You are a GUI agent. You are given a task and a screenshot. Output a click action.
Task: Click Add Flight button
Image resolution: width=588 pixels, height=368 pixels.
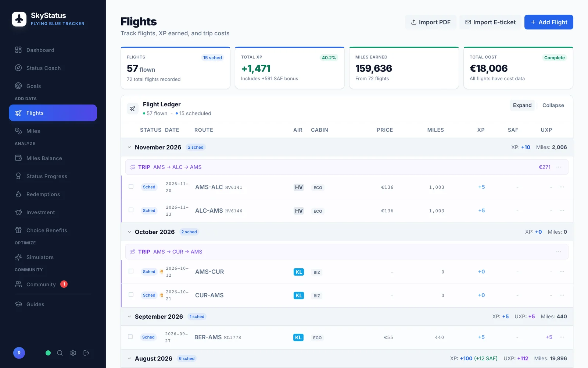click(x=549, y=22)
